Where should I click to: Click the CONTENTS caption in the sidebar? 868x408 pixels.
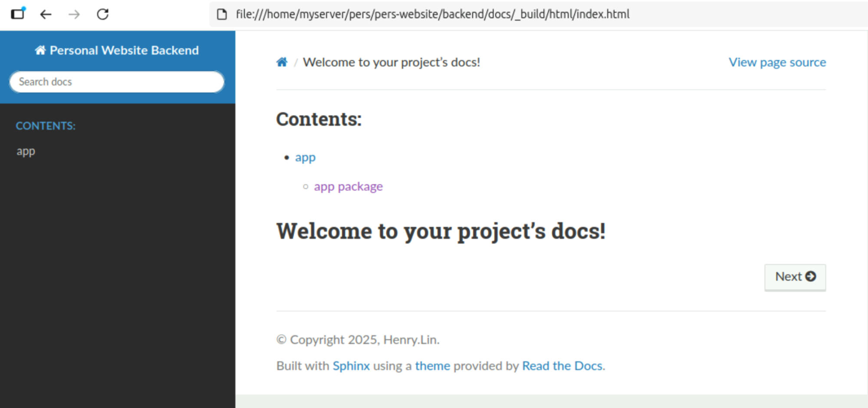click(46, 126)
